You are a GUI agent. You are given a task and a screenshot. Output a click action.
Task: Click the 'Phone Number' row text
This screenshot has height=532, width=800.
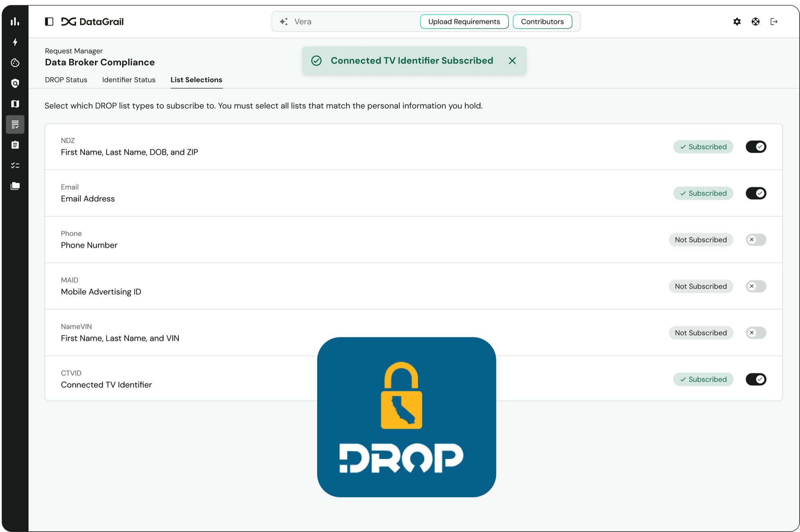click(x=89, y=245)
